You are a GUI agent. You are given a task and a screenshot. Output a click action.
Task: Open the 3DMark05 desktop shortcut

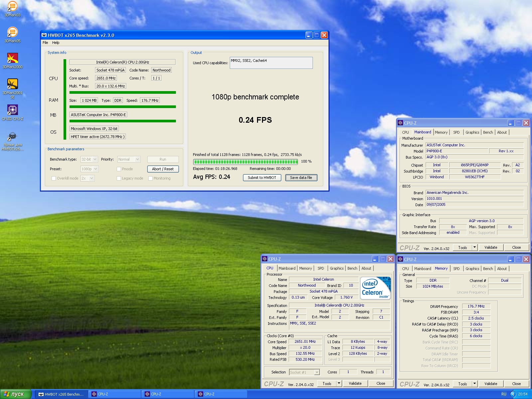click(12, 35)
